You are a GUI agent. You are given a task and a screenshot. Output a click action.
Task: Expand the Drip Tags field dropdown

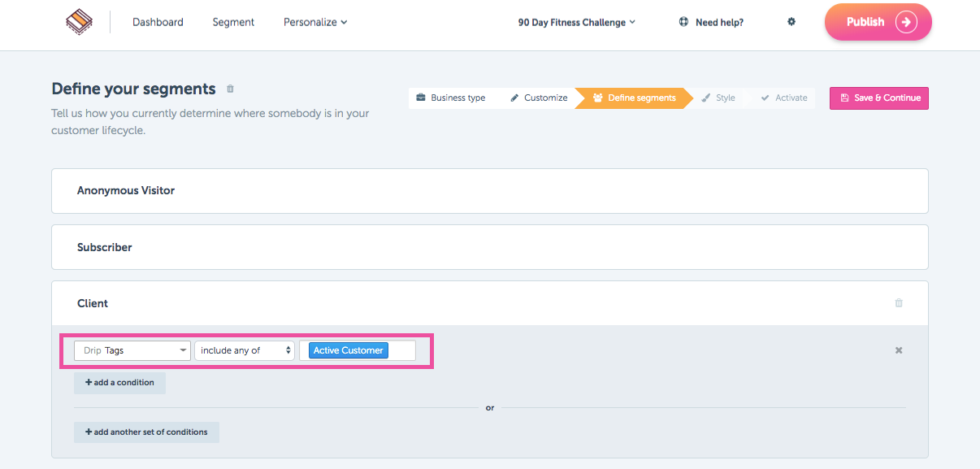point(132,350)
